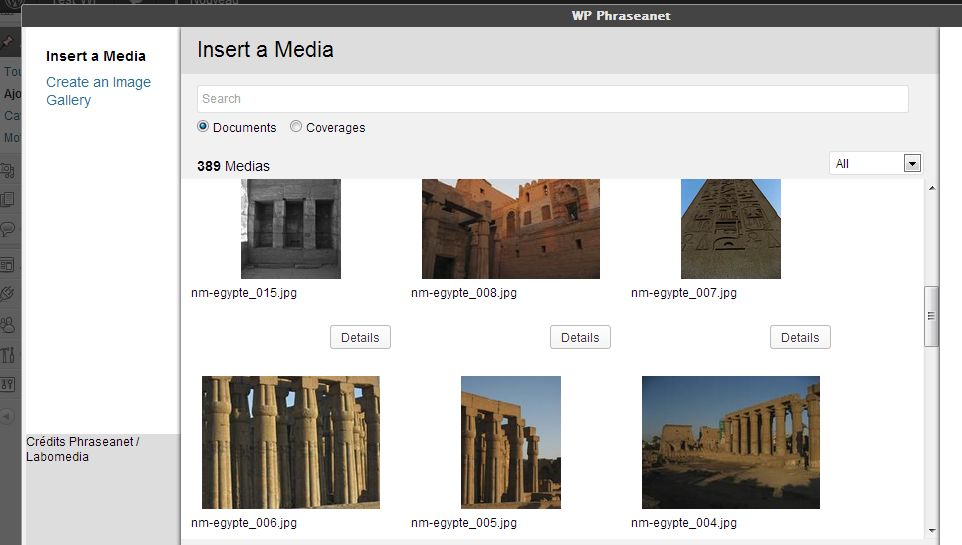
Task: Click the WordPress tools sidebar icon
Action: coord(8,354)
